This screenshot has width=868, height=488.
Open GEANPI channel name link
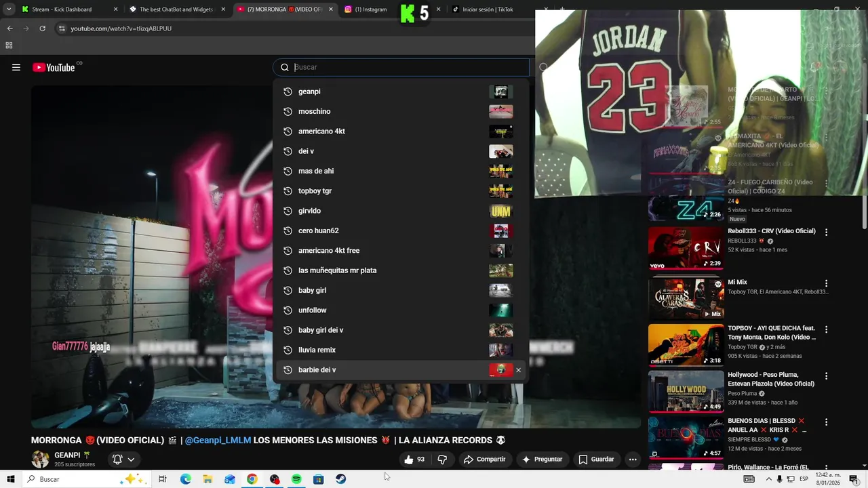(x=67, y=455)
